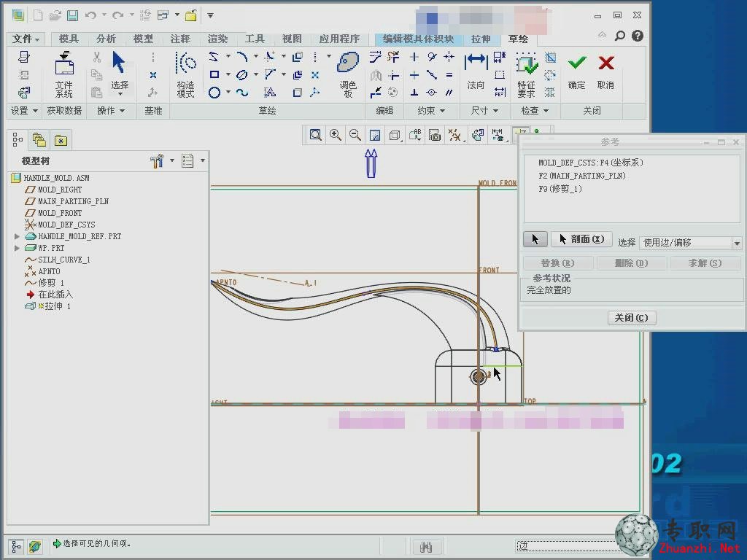Select SILH_CURVE_1 in the model tree
The width and height of the screenshot is (747, 560).
point(64,260)
